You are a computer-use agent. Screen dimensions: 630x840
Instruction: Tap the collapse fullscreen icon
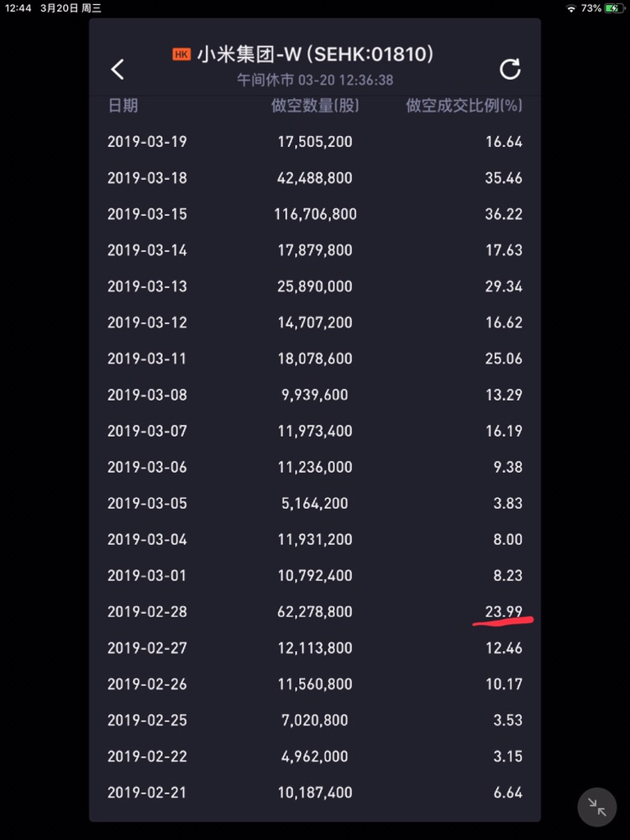(597, 808)
